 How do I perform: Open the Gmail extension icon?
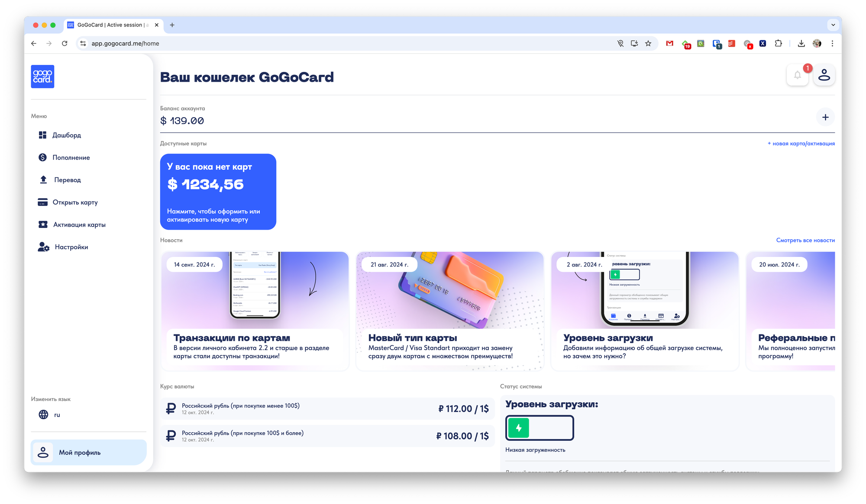(669, 43)
